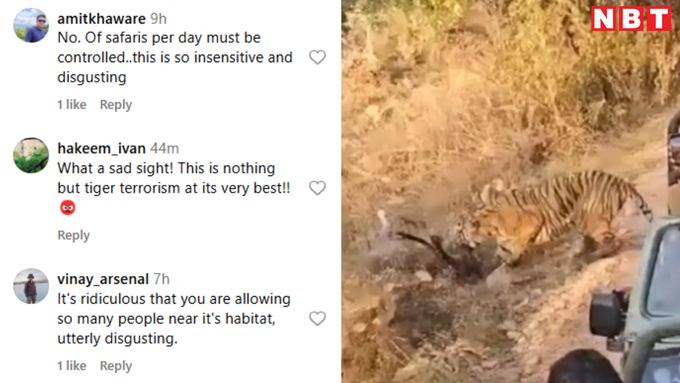Click the NBT logo on the video
Image resolution: width=680 pixels, height=383 pixels.
click(631, 19)
